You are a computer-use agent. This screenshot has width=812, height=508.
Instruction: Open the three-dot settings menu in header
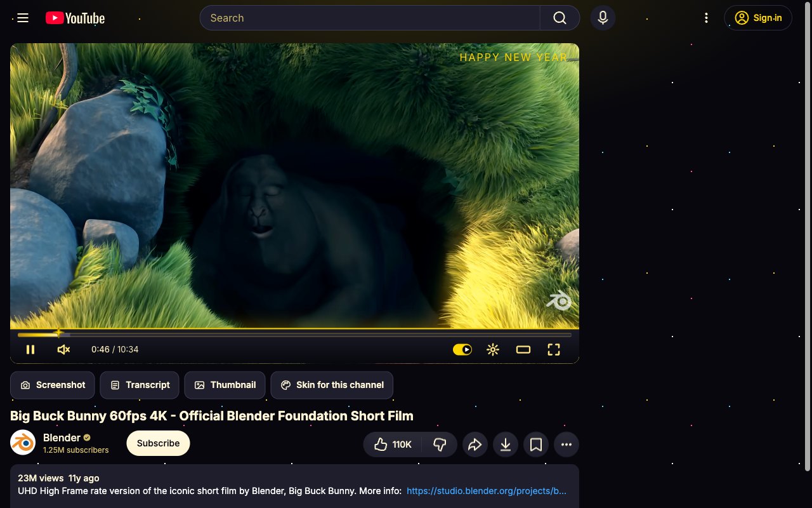pyautogui.click(x=706, y=18)
